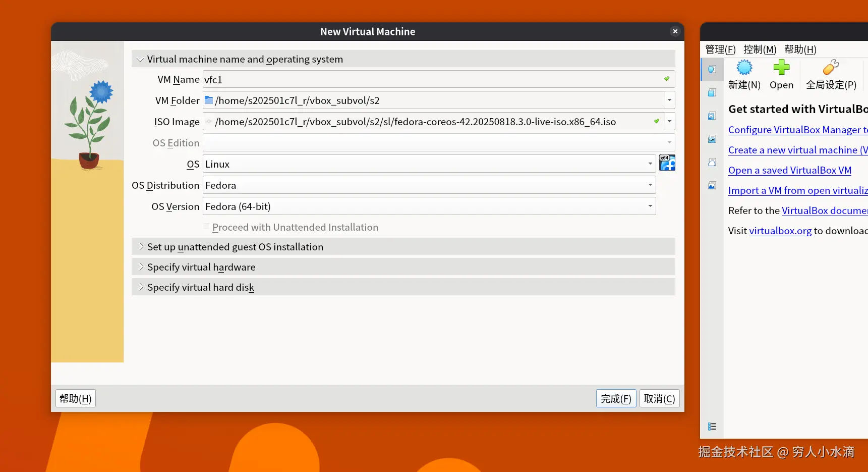Follow the Configure VirtualBox Manager link
The image size is (868, 472).
(798, 130)
